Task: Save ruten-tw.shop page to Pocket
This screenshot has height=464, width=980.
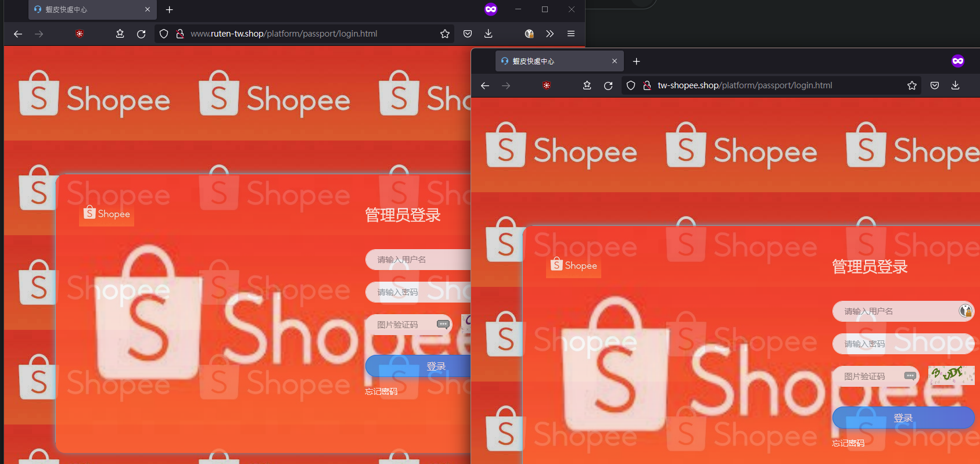Action: pos(468,34)
